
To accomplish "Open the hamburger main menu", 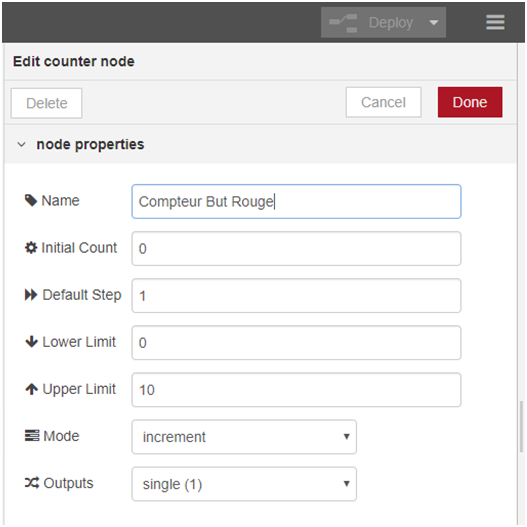I will tap(495, 22).
